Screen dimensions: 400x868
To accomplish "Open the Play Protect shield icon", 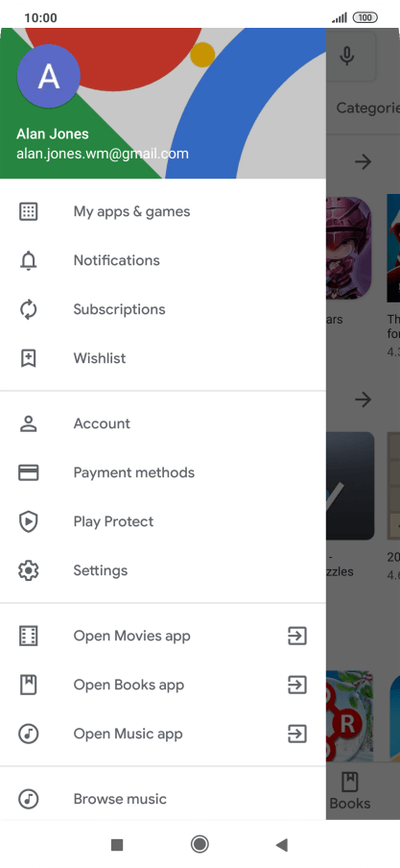I will 28,521.
